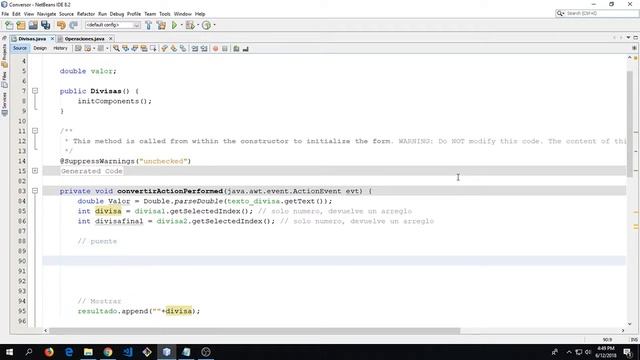Click the Last Edit editor toolbar icon
The width and height of the screenshot is (640, 360).
78,49
